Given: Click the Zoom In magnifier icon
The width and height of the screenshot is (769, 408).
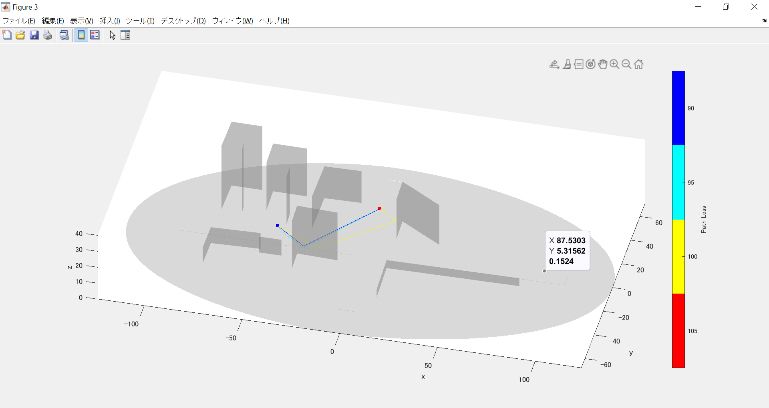Looking at the screenshot, I should 615,64.
